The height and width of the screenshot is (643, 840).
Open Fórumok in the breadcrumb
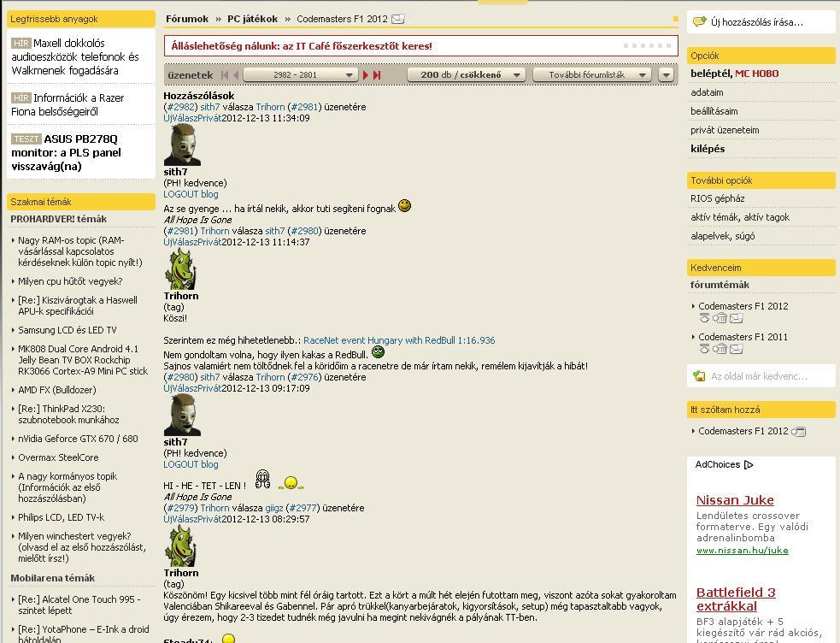click(x=187, y=19)
